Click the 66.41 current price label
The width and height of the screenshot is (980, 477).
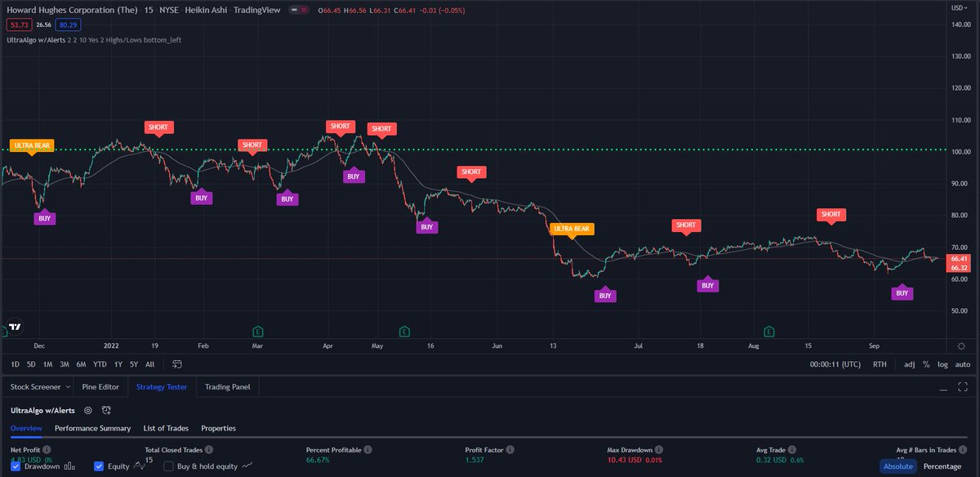957,258
